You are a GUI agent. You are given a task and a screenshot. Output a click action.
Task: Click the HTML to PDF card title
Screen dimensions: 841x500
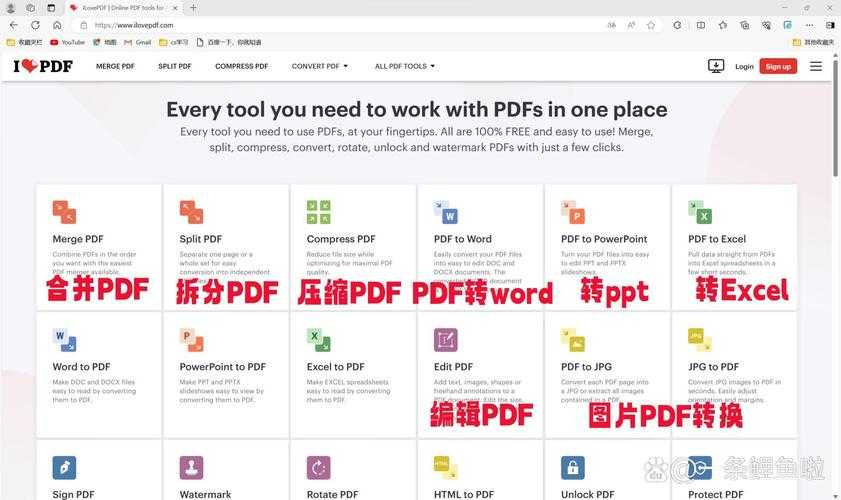click(464, 494)
